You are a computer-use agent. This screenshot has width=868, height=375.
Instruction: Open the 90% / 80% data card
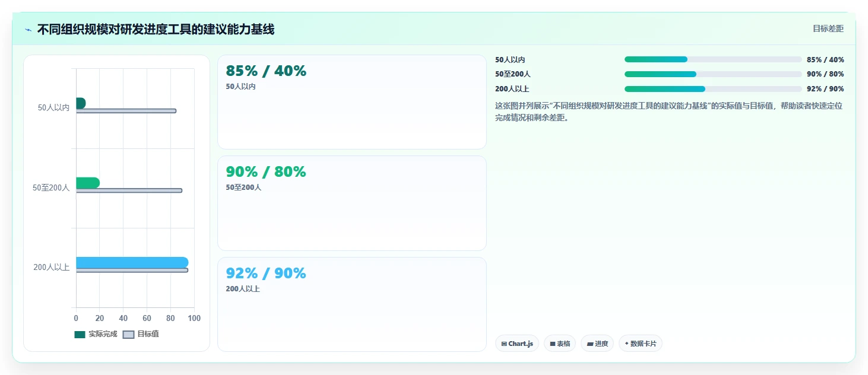352,203
